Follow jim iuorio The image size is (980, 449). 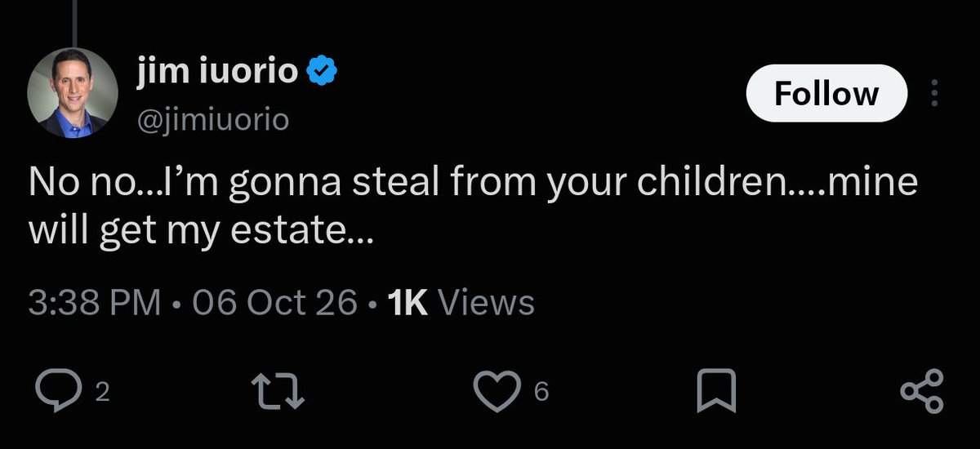826,93
